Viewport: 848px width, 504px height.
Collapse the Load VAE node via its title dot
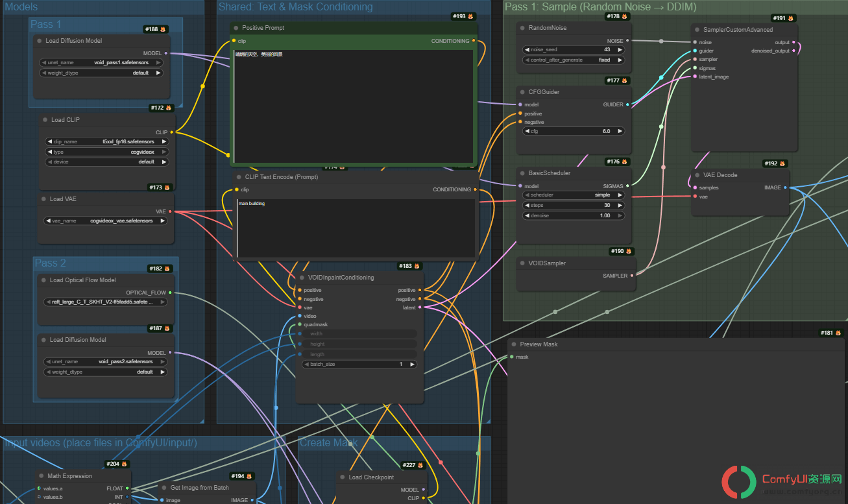pyautogui.click(x=43, y=199)
